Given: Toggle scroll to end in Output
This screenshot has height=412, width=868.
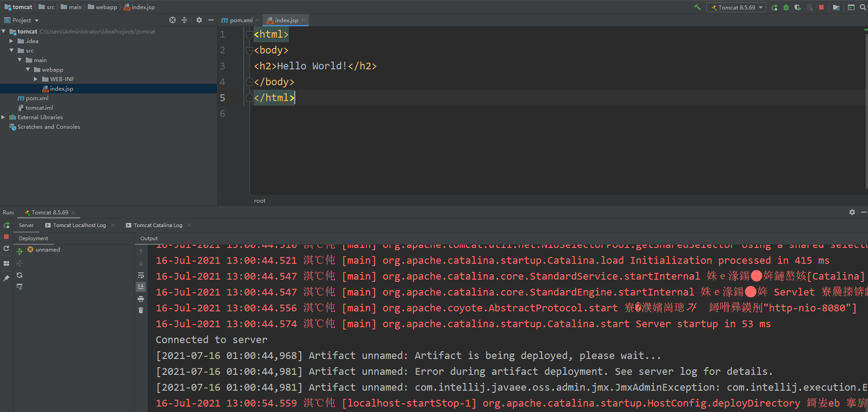Looking at the screenshot, I should [x=141, y=286].
